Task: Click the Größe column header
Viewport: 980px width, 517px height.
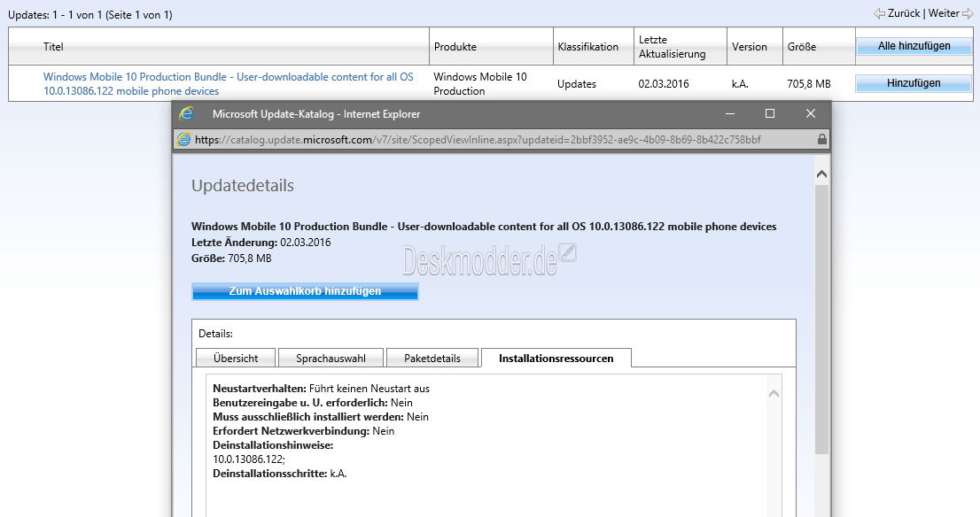Action: pos(802,47)
